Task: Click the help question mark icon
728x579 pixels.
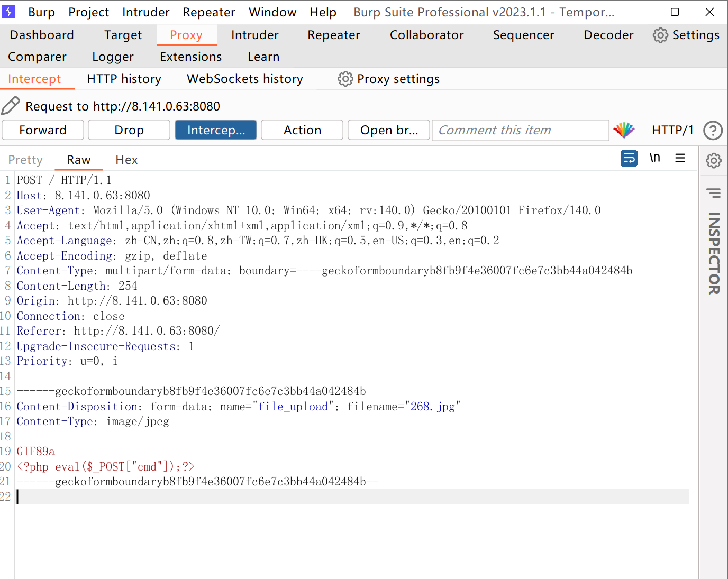Action: (713, 130)
